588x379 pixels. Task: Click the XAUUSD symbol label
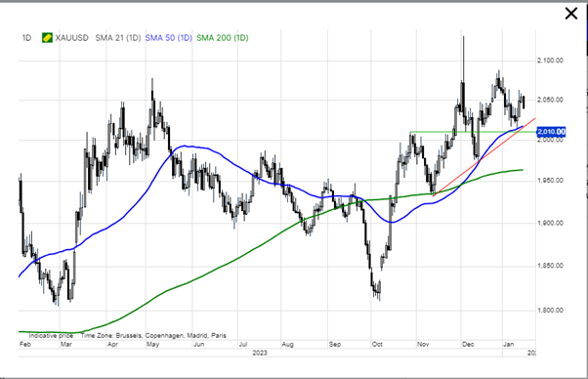72,38
